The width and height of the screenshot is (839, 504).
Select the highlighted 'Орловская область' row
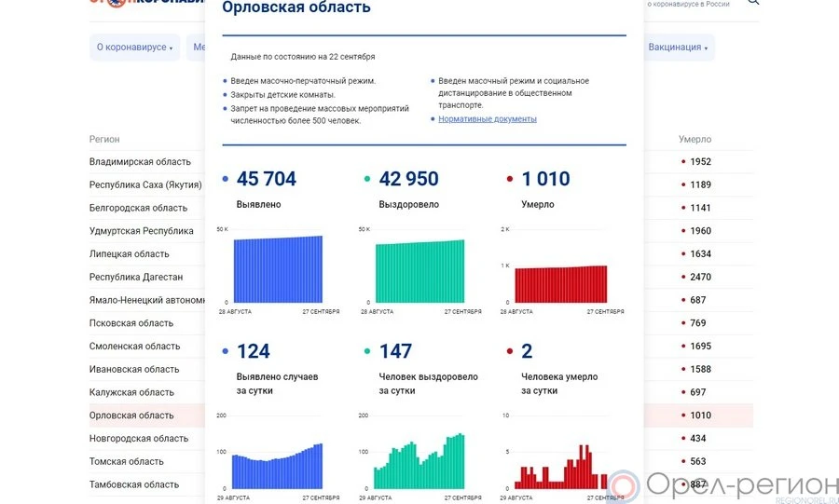pyautogui.click(x=131, y=415)
